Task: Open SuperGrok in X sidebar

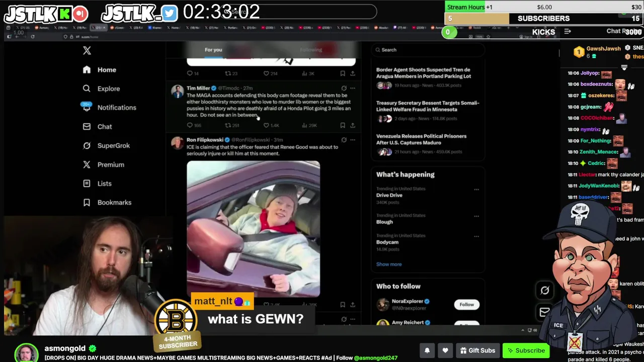Action: coord(106,145)
